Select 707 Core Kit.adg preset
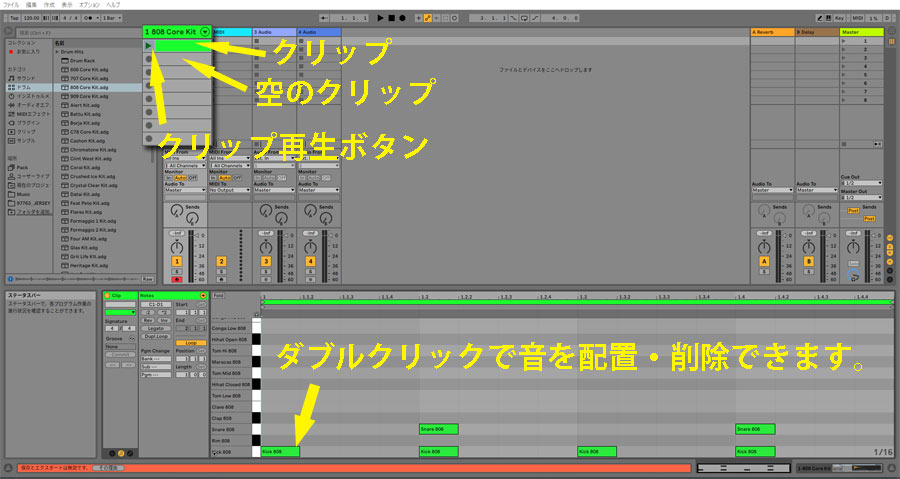The height and width of the screenshot is (479, 900). 89,79
